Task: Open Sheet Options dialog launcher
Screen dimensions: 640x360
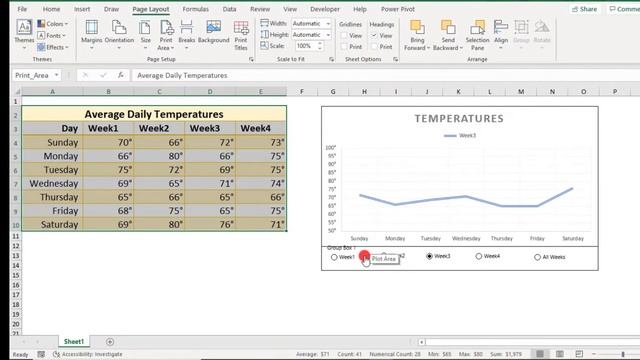Action: pyautogui.click(x=396, y=60)
